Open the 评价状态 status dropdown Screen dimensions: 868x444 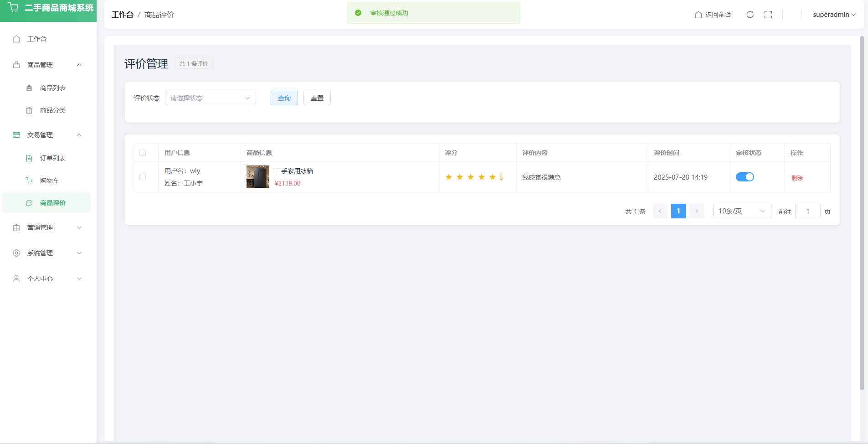[x=210, y=98]
